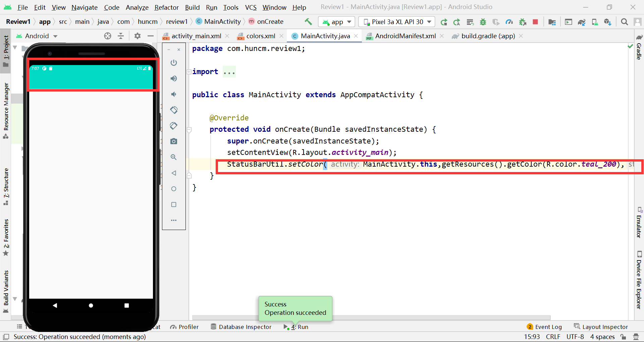Open the Project Structure icon
Viewport: 644px width, 342px height.
(552, 22)
